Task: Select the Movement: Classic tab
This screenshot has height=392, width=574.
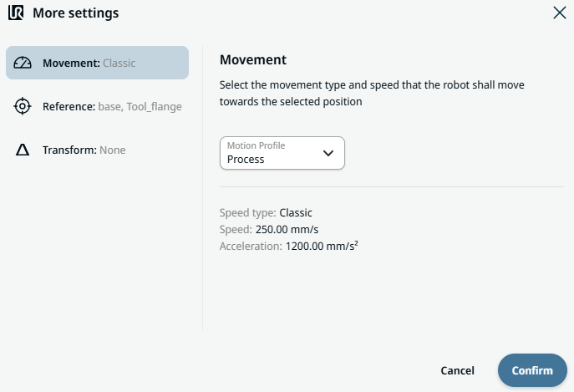Action: coord(97,63)
